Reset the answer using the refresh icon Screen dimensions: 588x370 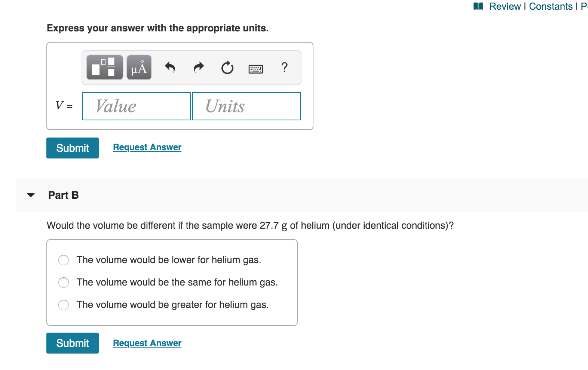[x=227, y=68]
